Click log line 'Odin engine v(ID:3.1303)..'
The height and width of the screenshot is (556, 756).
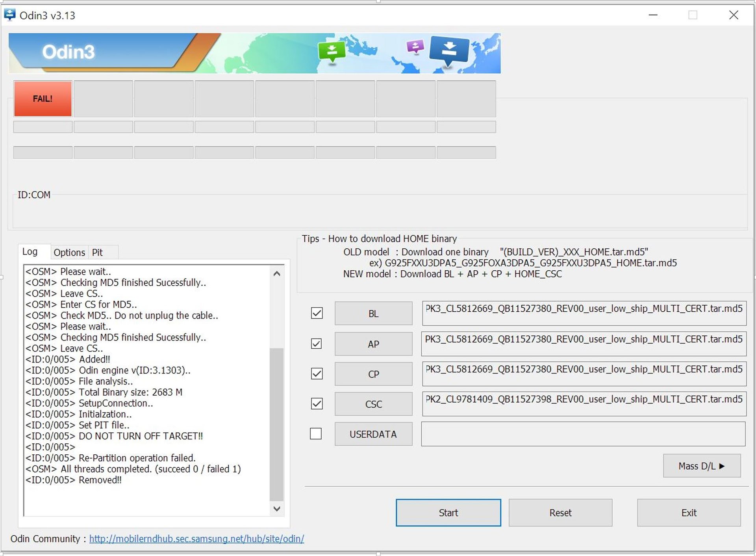tap(108, 370)
